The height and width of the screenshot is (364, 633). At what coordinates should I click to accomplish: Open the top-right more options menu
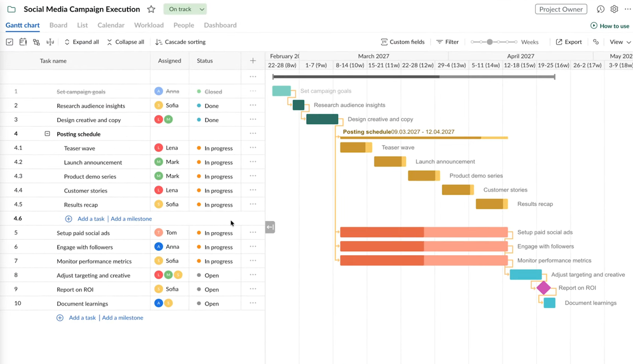(x=628, y=9)
